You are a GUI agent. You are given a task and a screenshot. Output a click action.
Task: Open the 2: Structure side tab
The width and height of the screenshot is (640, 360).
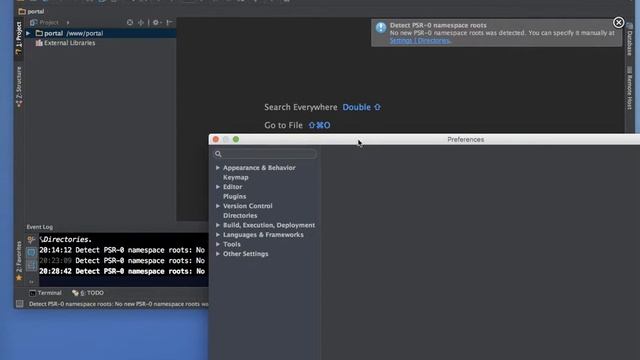[19, 87]
